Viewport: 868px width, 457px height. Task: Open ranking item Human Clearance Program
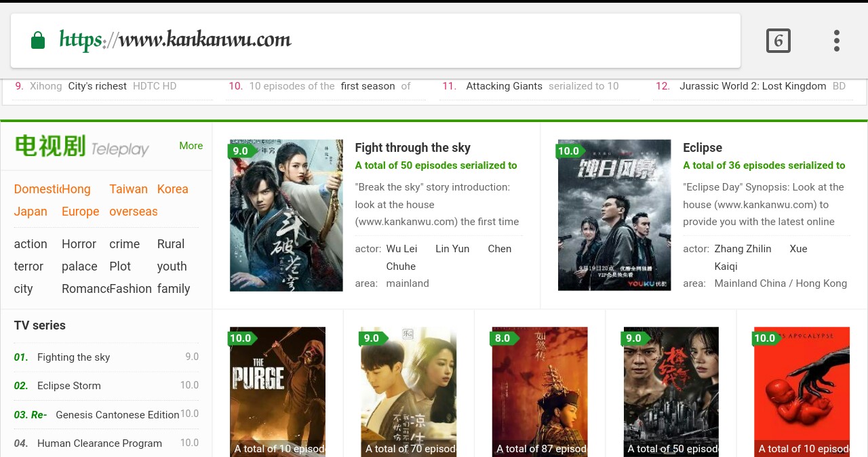coord(100,443)
